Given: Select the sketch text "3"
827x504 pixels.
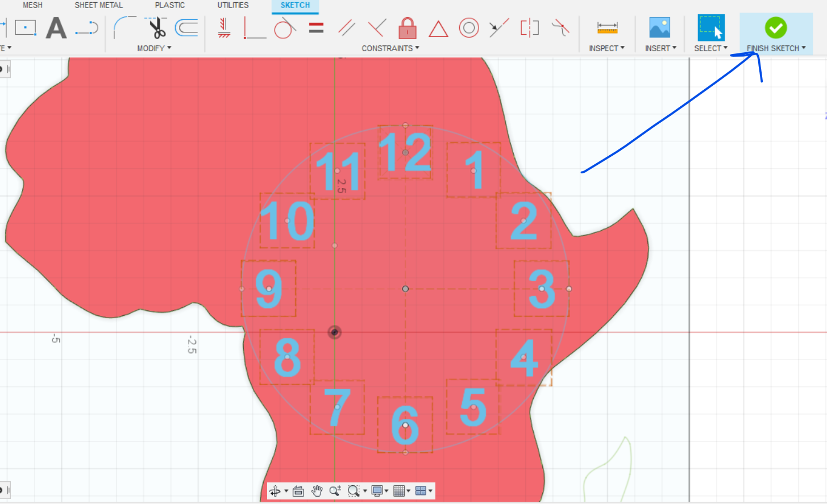Looking at the screenshot, I should point(542,289).
